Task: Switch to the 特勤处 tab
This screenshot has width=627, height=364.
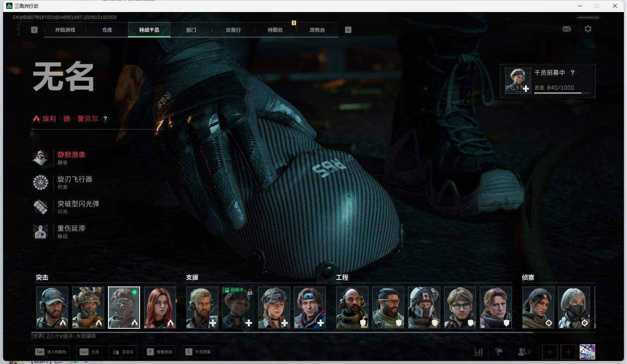Action: click(x=275, y=30)
